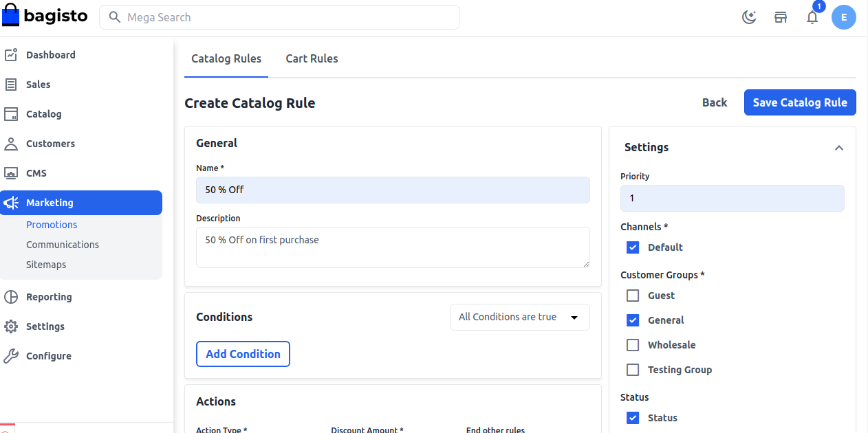Screen dimensions: 868x433
Task: Open the Catalog section icon
Action: (x=12, y=113)
